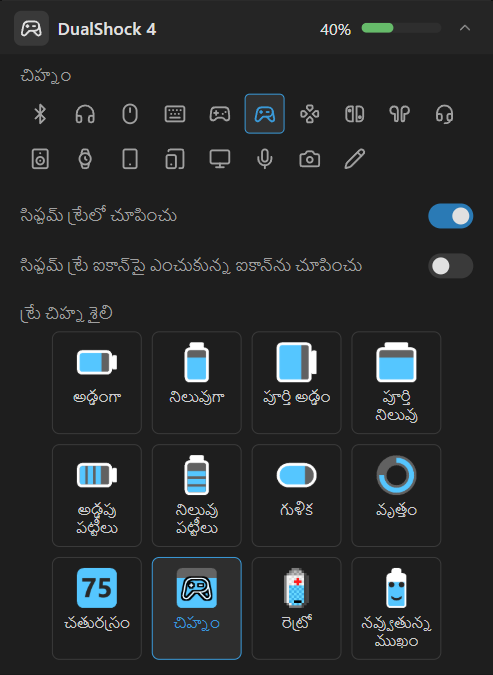Viewport: 493px width, 675px height.
Task: Select the అడ్డంగా horizontal battery style
Action: pos(97,382)
